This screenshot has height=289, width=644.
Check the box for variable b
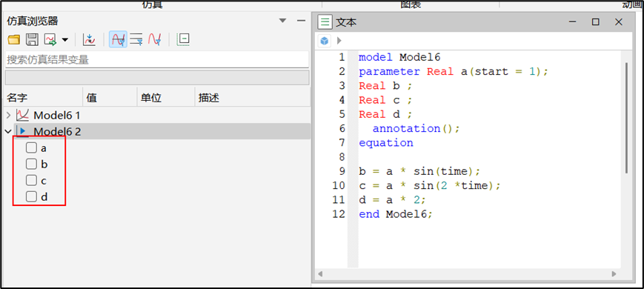31,164
